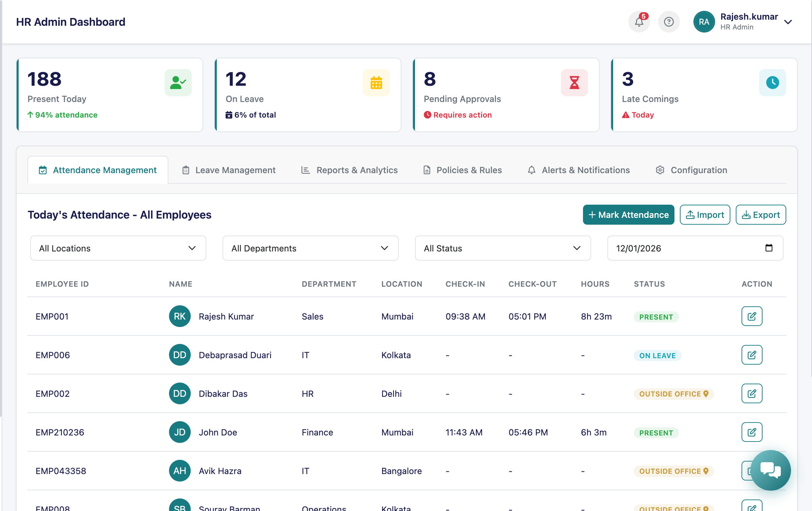The height and width of the screenshot is (511, 812).
Task: Edit attendance for Rajesh Kumar's row
Action: pyautogui.click(x=752, y=316)
